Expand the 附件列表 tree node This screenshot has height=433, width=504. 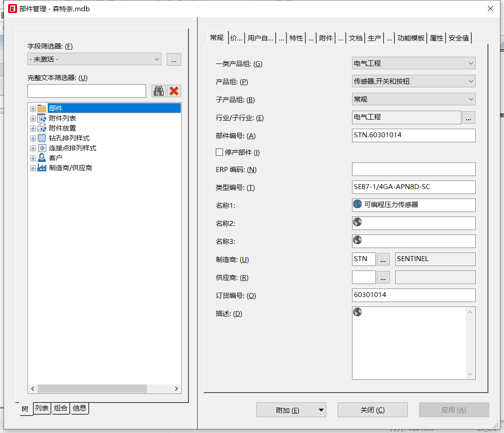coord(33,119)
